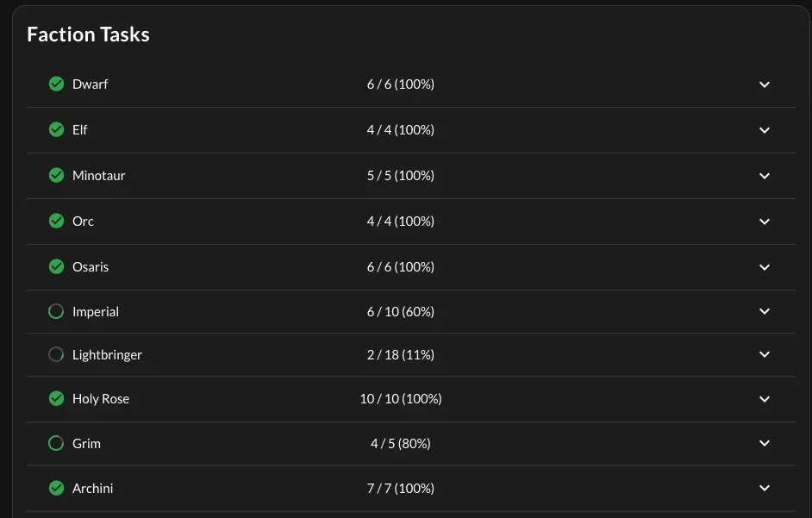Click the green check icon next to Osaris
This screenshot has width=812, height=518.
coord(56,266)
